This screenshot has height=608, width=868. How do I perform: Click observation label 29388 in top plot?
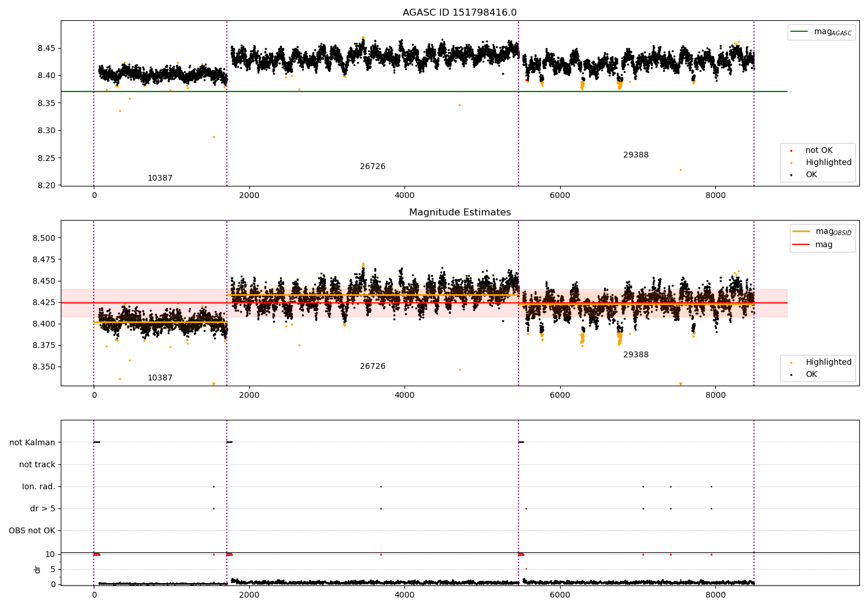[x=636, y=155]
